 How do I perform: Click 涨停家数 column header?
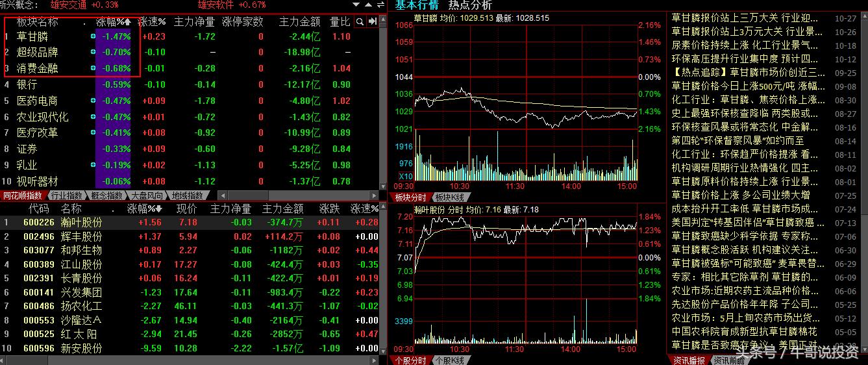pos(243,21)
